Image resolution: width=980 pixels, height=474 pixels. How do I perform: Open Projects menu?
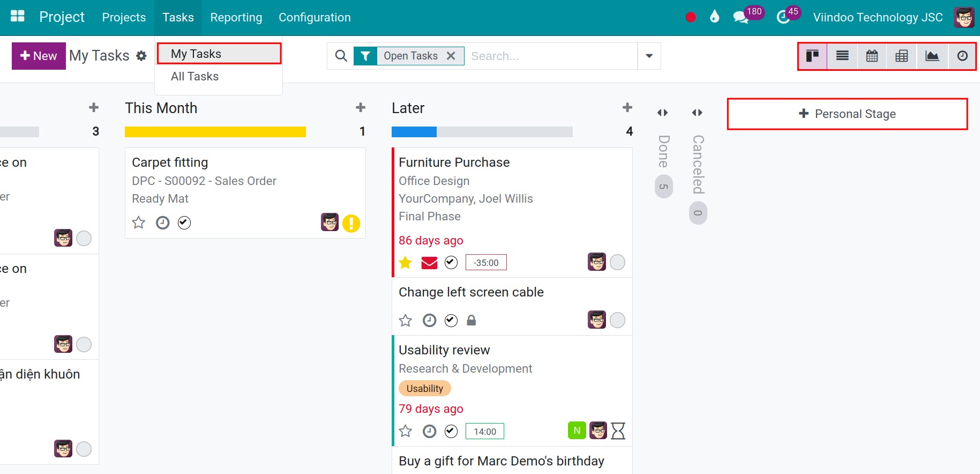coord(124,17)
